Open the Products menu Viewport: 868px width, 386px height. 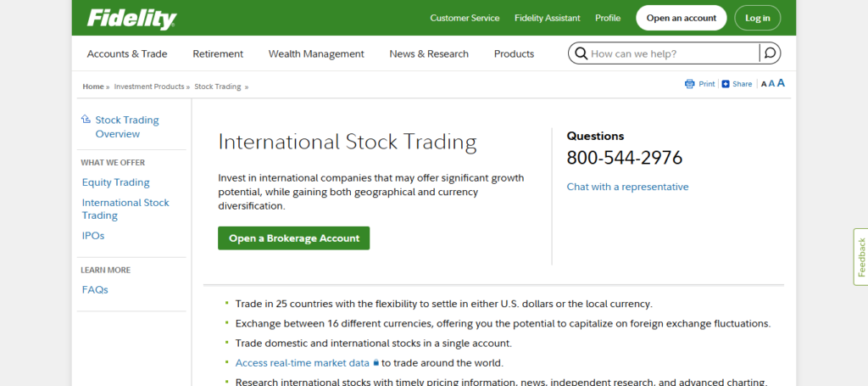(x=515, y=53)
